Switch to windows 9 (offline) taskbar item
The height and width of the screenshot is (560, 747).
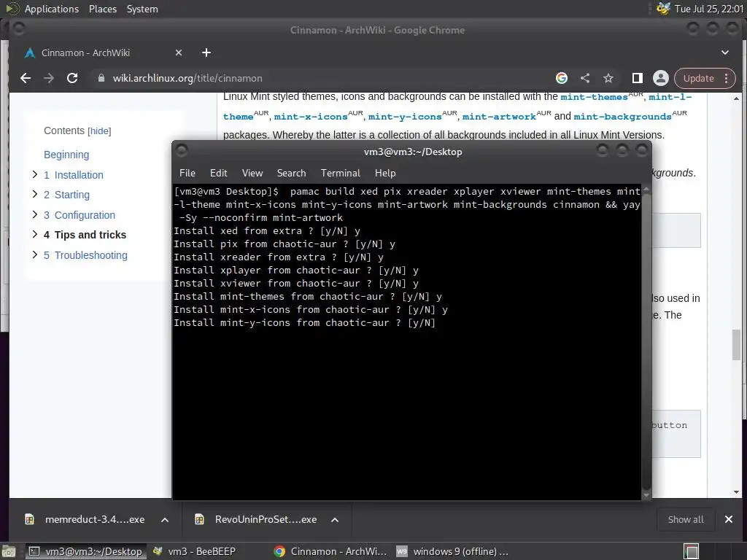pos(452,551)
